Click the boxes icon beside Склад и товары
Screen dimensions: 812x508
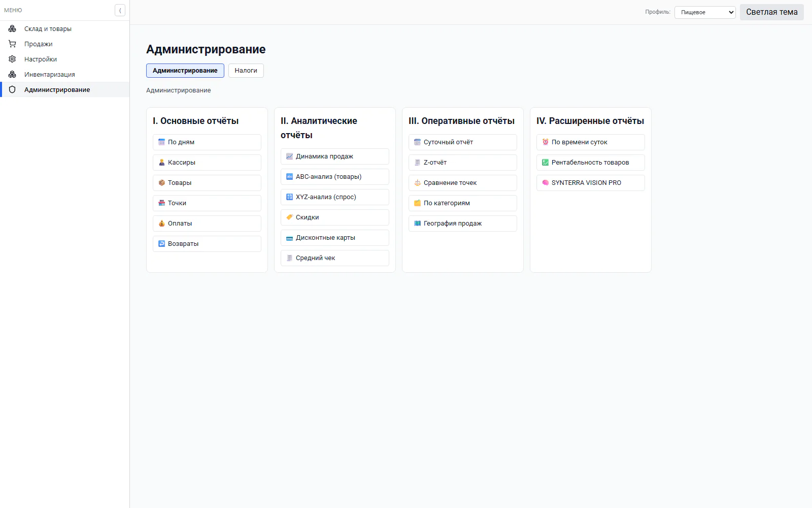[x=12, y=28]
